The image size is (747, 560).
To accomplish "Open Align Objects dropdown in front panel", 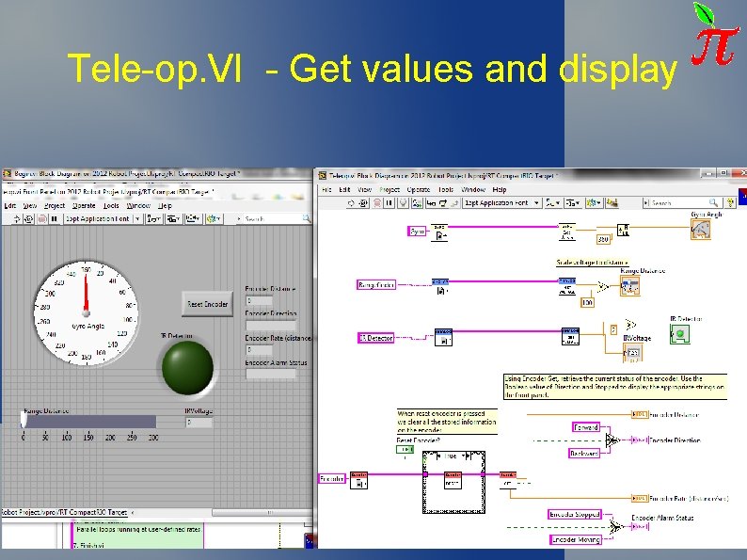I will 153,218.
